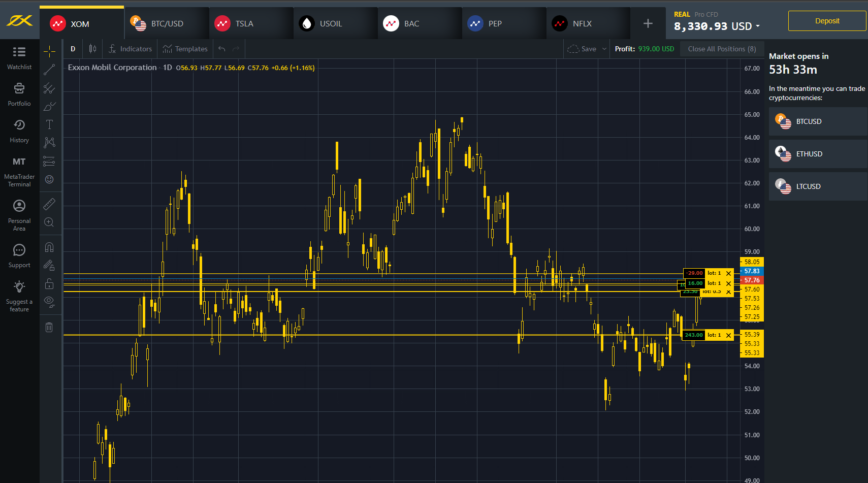This screenshot has height=483, width=868.
Task: Select the -29.00 position label
Action: (x=694, y=273)
